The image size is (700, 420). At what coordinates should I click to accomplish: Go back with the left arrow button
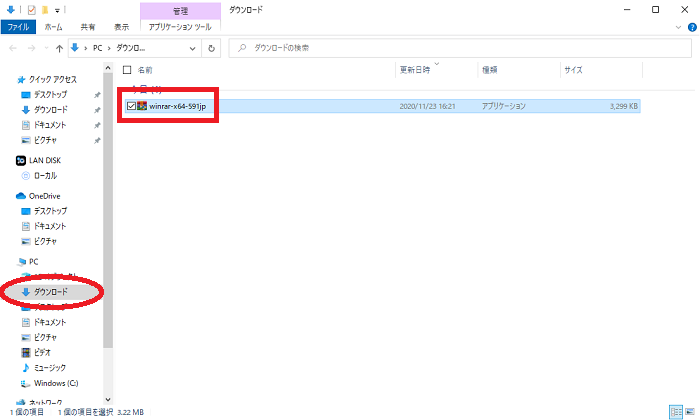[13, 48]
